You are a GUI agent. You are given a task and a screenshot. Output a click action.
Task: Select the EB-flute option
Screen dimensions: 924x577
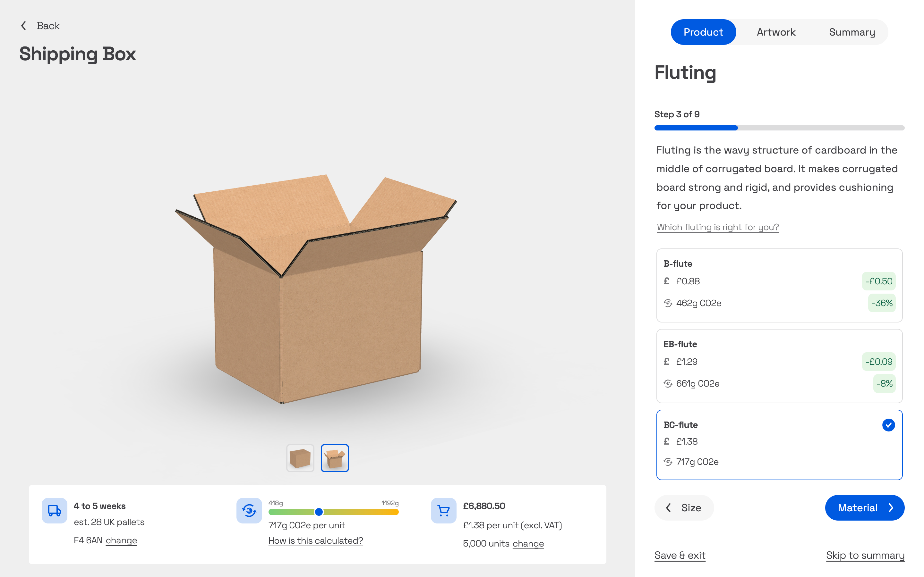point(779,365)
